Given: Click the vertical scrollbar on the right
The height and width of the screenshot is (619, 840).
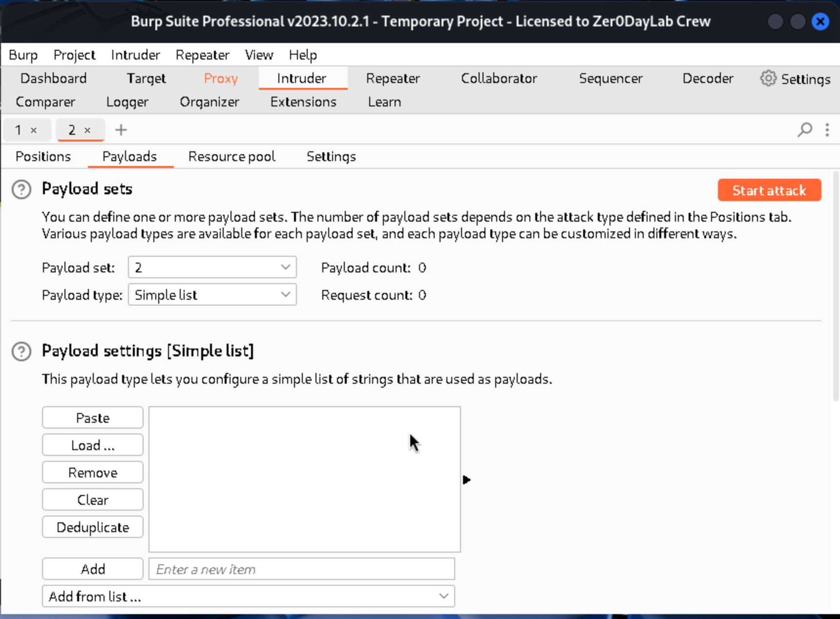Looking at the screenshot, I should tap(836, 286).
